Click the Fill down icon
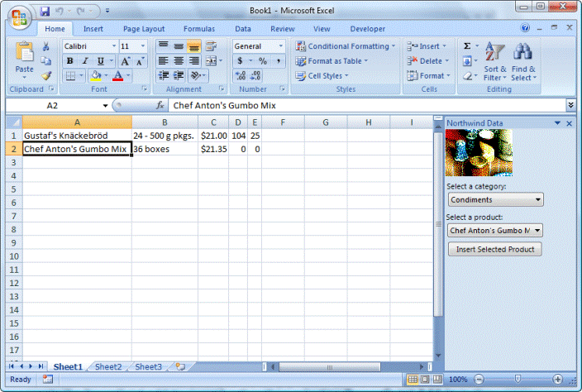The width and height of the screenshot is (582, 392). [x=467, y=61]
